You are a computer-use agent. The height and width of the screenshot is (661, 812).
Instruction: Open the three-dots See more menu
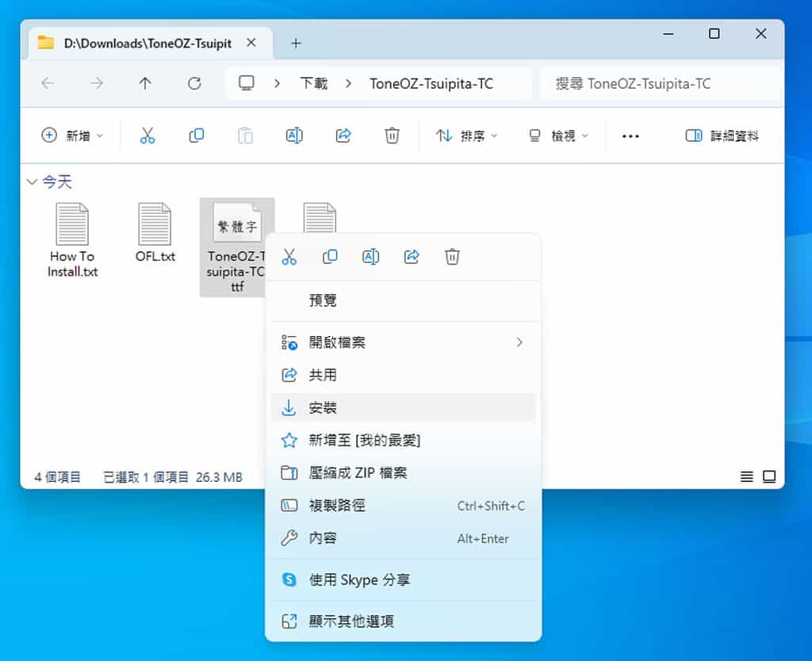(x=630, y=136)
